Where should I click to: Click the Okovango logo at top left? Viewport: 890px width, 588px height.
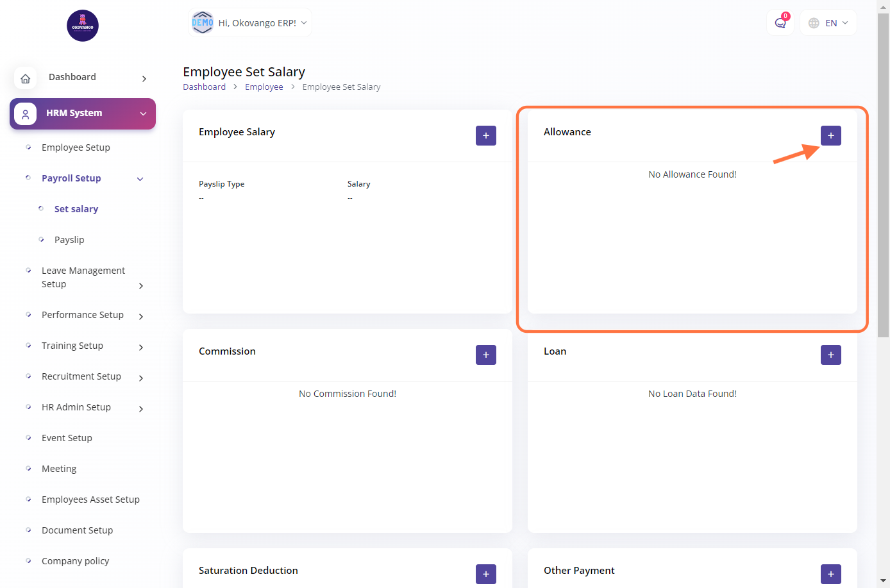[x=83, y=26]
